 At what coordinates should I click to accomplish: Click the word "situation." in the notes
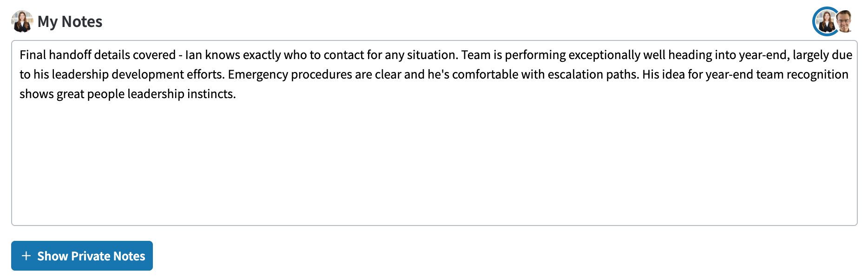(433, 55)
